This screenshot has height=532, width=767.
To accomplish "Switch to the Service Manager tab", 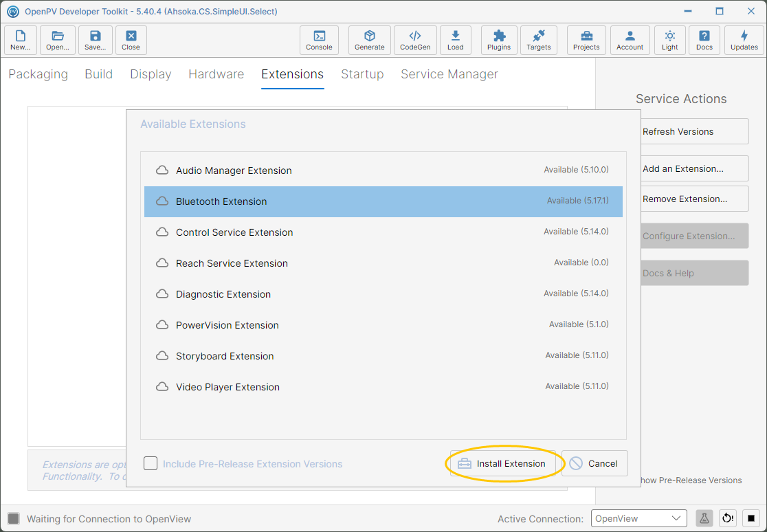I will coord(449,74).
